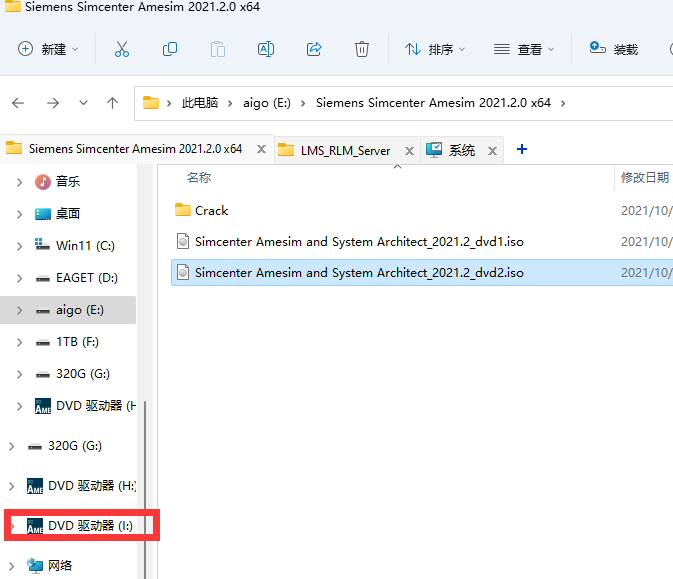
Task: Click aigo (E:) breadcrumb in address bar
Action: (x=267, y=103)
